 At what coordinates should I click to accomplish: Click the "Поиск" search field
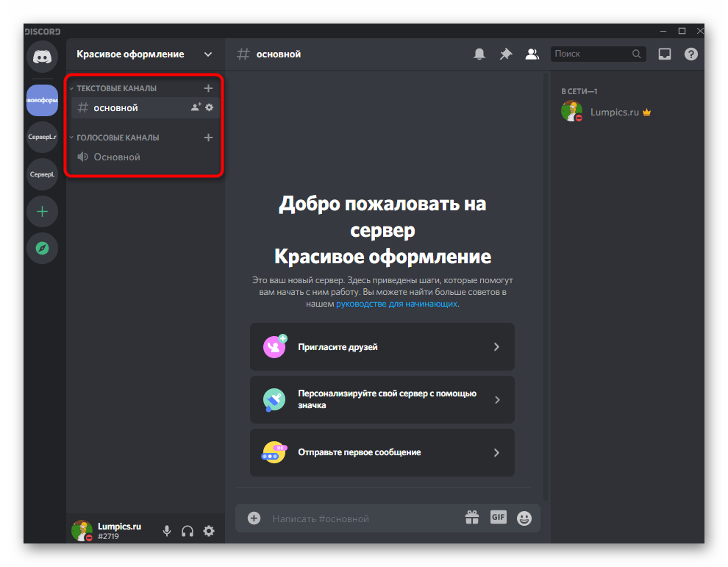coord(598,54)
